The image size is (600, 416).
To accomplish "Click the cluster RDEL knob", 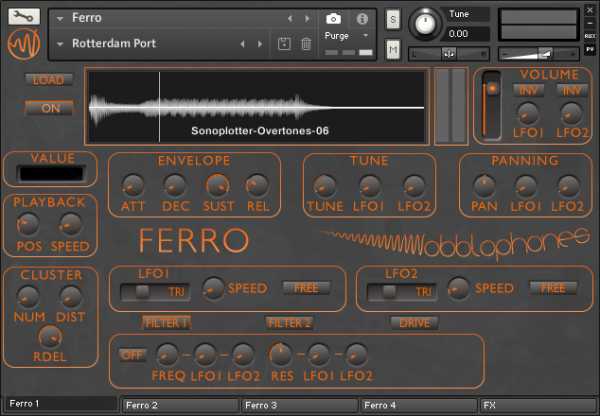I will 50,337.
